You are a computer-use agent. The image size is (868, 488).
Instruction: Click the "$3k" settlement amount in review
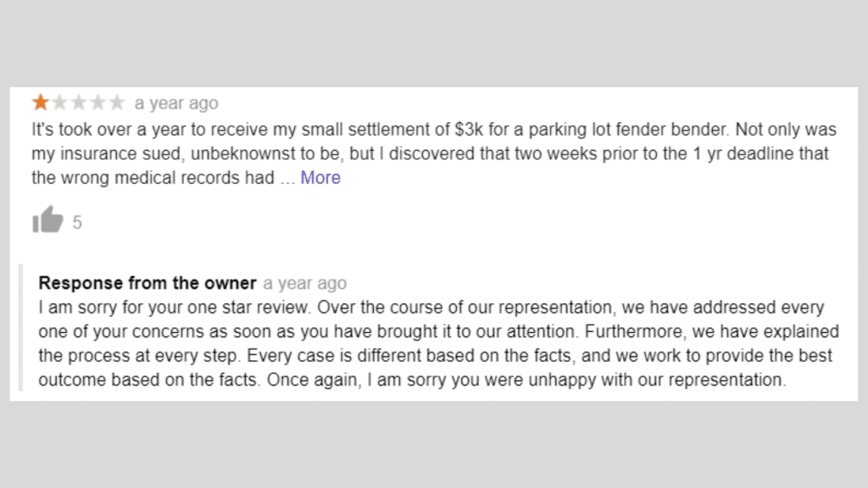coord(471,130)
